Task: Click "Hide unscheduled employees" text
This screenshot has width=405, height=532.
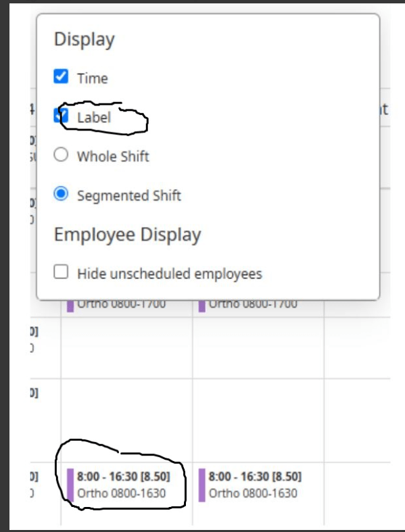Action: 170,274
